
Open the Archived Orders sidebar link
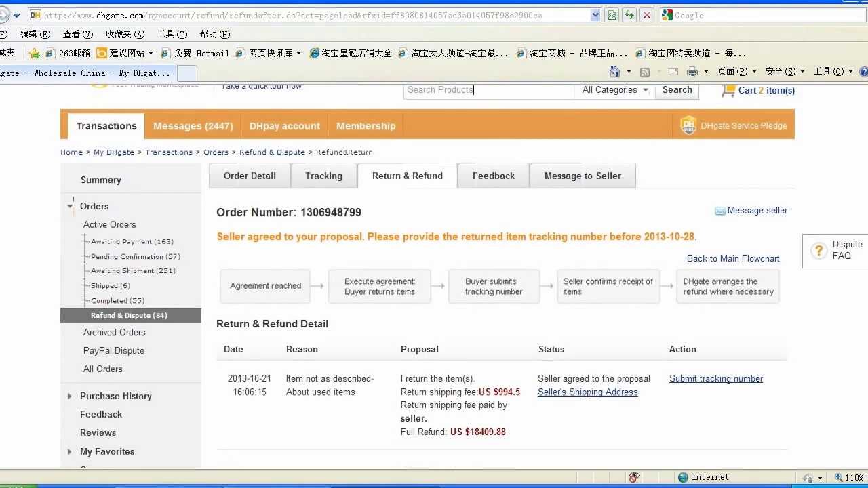tap(115, 332)
